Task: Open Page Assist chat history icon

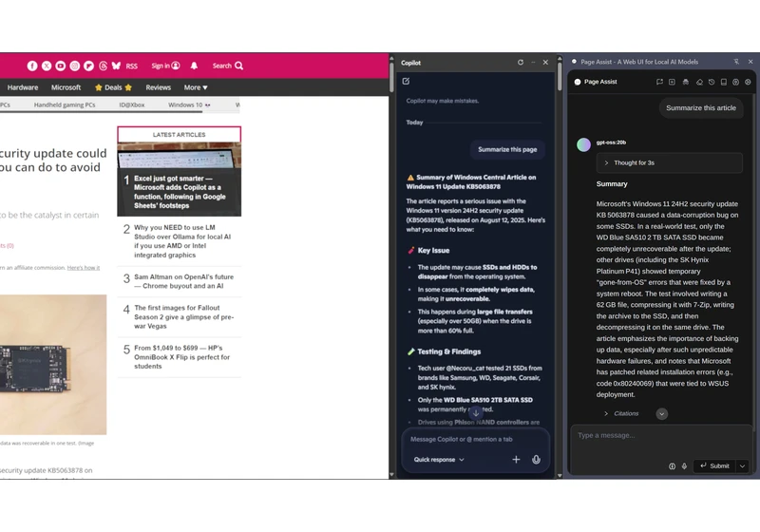Action: coord(712,82)
